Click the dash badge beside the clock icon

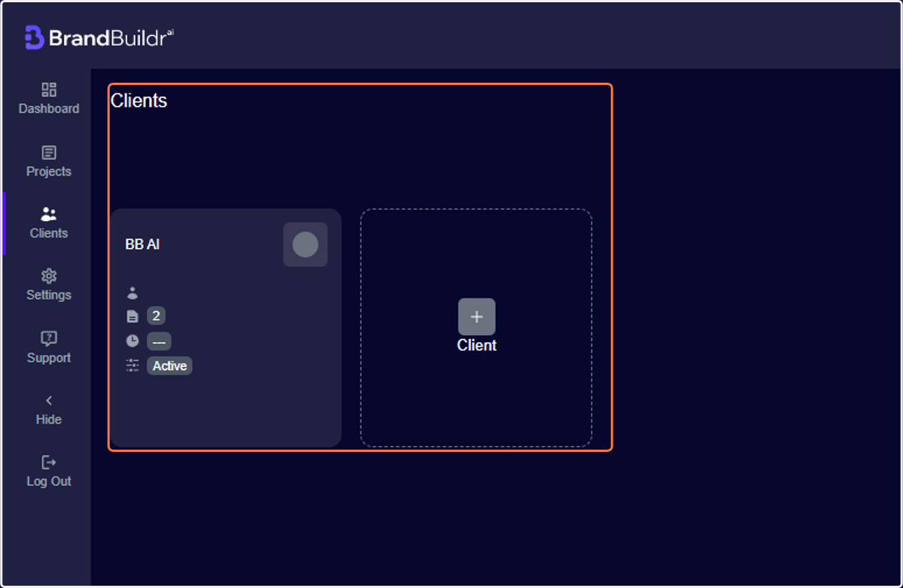pos(159,341)
